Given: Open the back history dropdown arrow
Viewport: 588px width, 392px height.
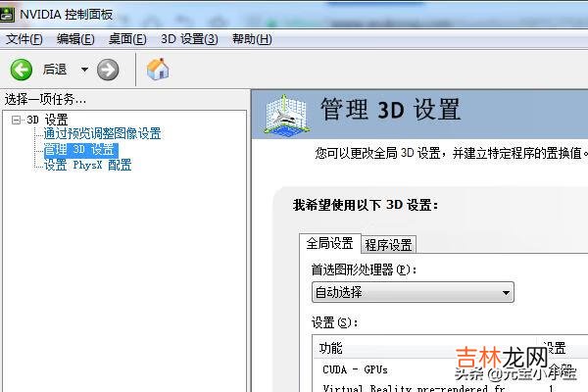Looking at the screenshot, I should (84, 70).
